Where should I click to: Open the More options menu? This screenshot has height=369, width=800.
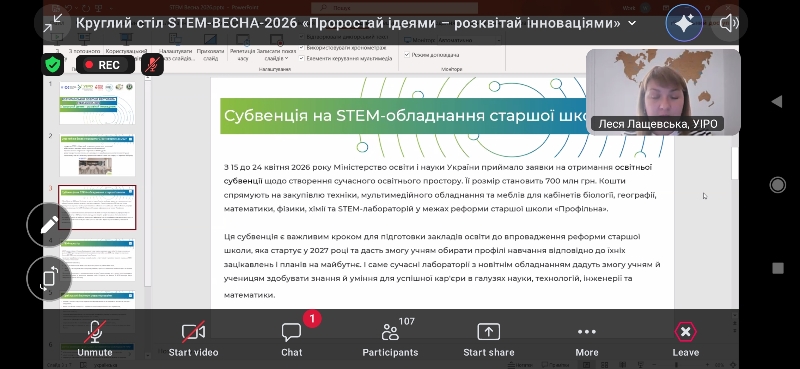coord(587,338)
